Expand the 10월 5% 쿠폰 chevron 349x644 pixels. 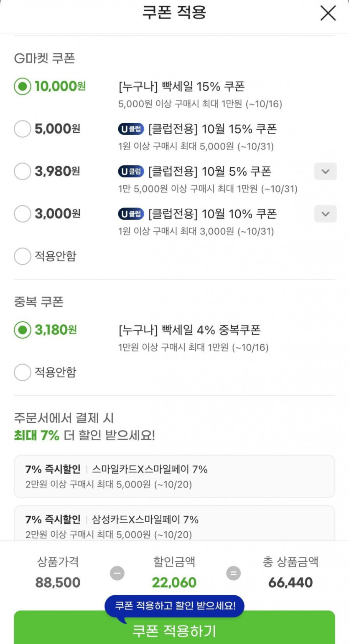pyautogui.click(x=325, y=172)
